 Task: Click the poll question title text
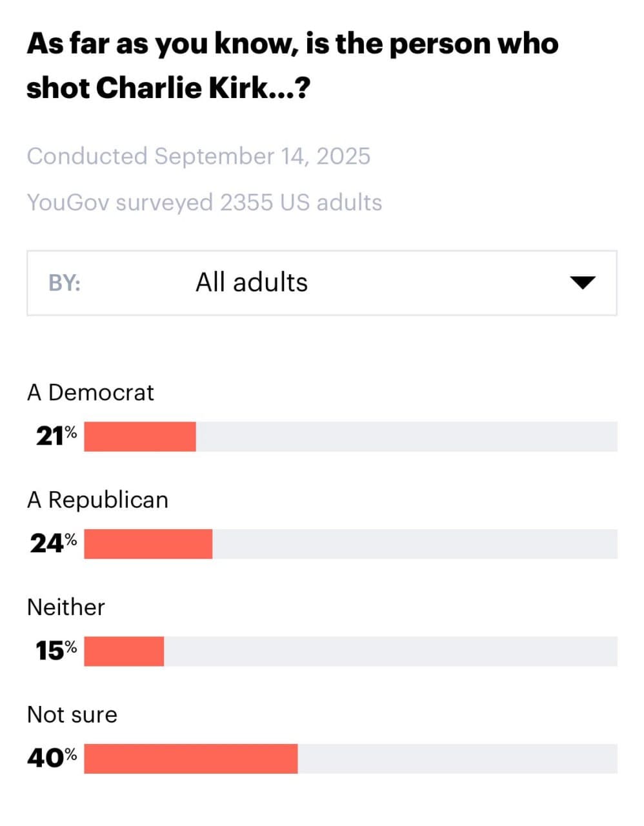(x=292, y=65)
